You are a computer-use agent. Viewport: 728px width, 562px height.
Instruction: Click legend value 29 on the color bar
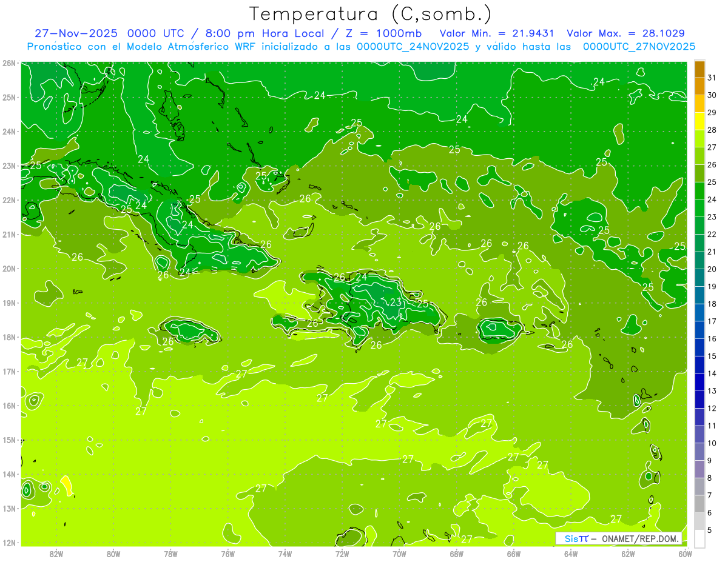pos(712,113)
